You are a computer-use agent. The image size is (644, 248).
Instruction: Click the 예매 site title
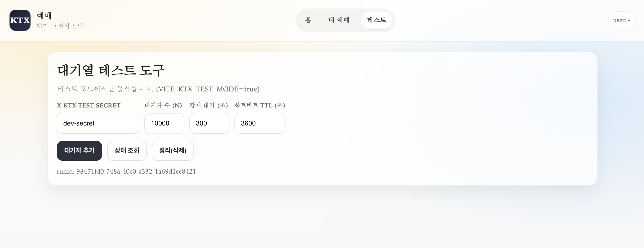[x=44, y=16]
